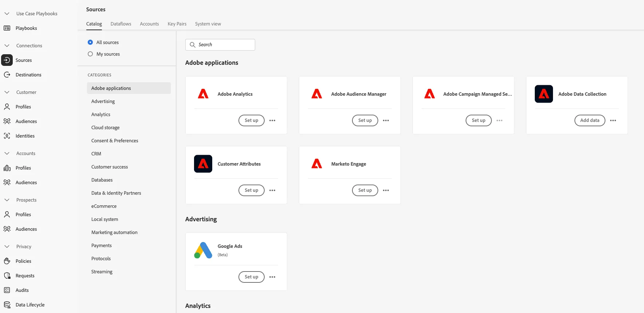This screenshot has height=313, width=644.
Task: Click the Google Ads logo icon
Action: pos(203,250)
